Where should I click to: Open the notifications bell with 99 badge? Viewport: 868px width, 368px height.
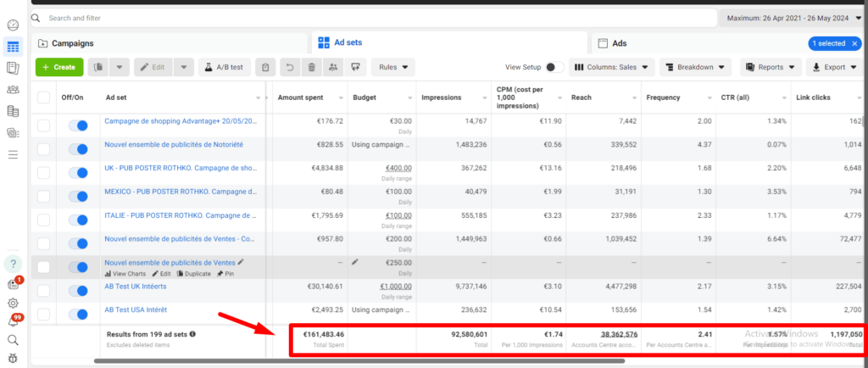pyautogui.click(x=14, y=321)
